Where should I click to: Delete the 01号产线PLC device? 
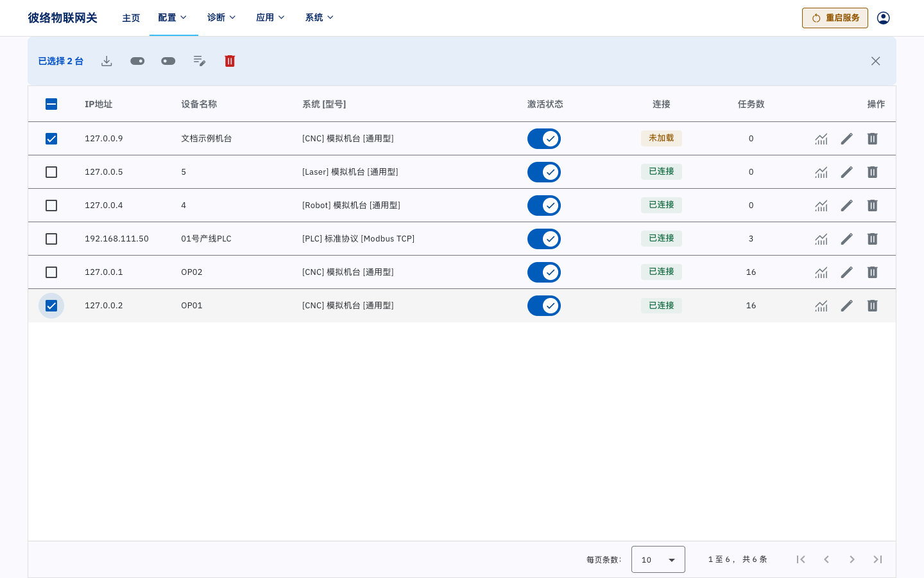pos(872,239)
